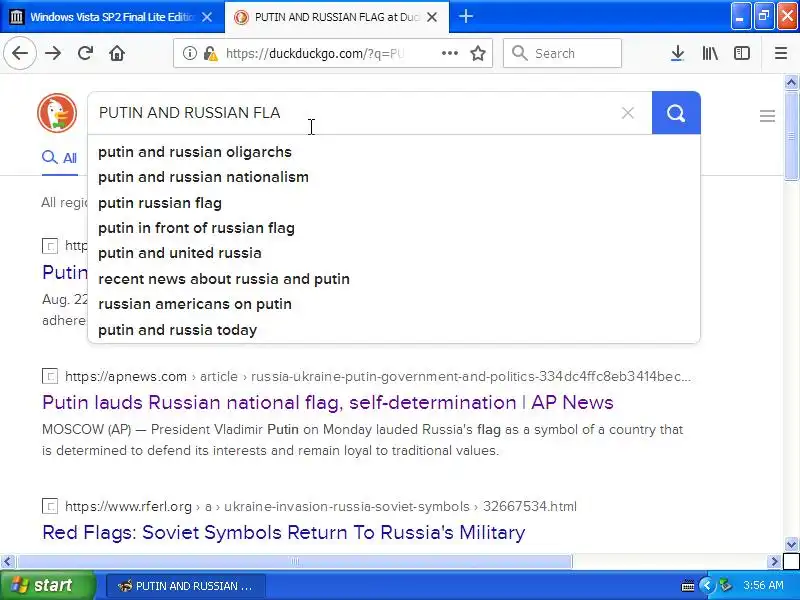Submit search with the blue magnifier button
Screen dimensions: 800x600
click(x=676, y=113)
